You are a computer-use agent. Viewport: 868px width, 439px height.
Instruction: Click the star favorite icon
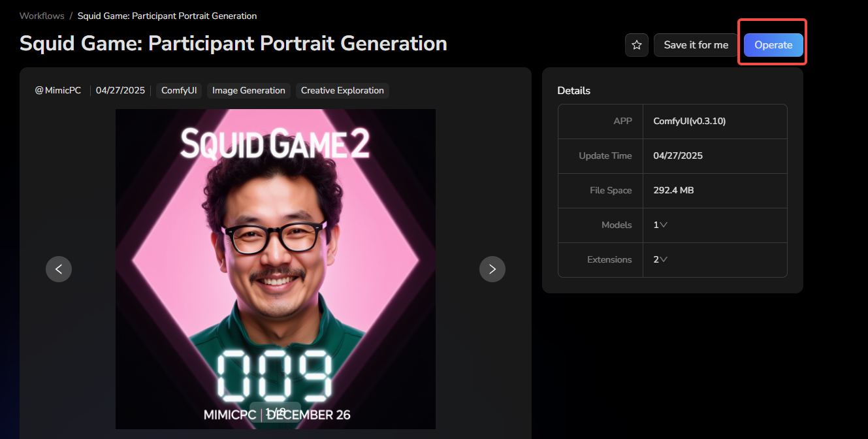pos(636,45)
